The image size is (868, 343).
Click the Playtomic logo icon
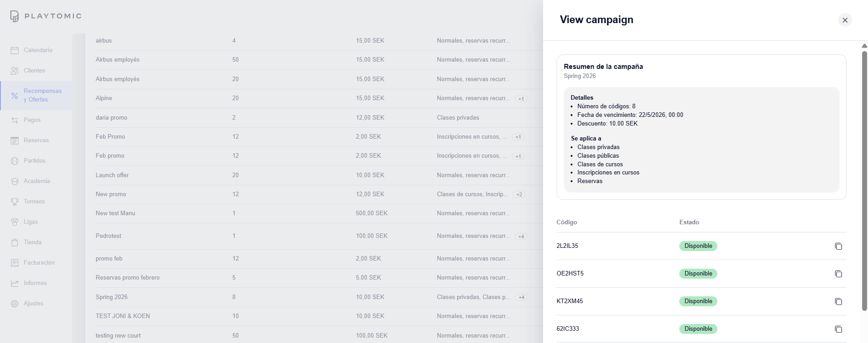pos(14,16)
